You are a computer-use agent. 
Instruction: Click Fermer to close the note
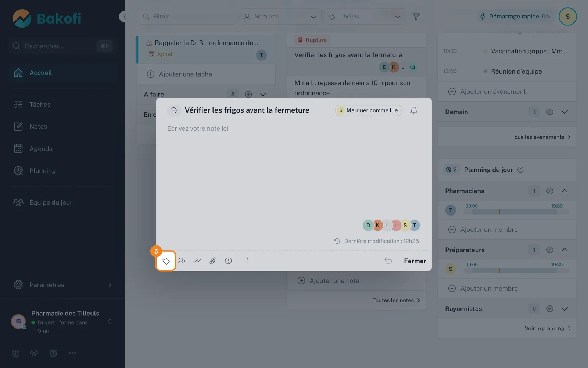pos(415,261)
